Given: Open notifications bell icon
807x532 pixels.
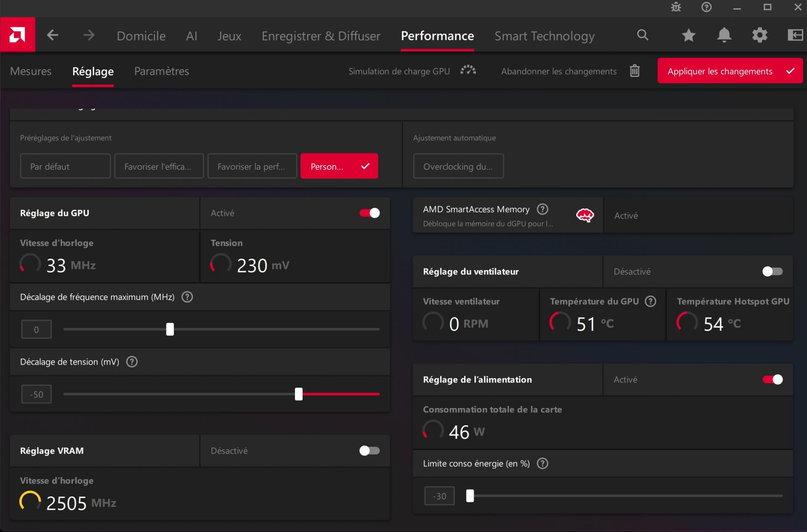Looking at the screenshot, I should pyautogui.click(x=724, y=35).
